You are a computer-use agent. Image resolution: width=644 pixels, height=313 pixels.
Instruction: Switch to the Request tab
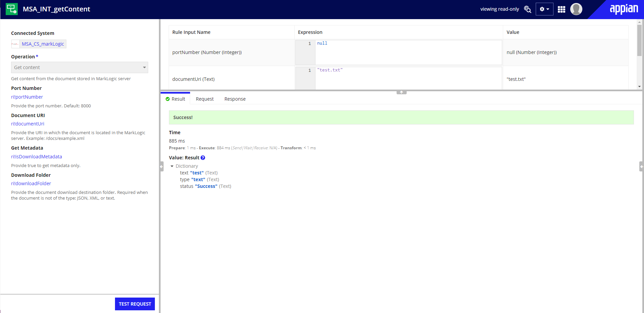(205, 99)
